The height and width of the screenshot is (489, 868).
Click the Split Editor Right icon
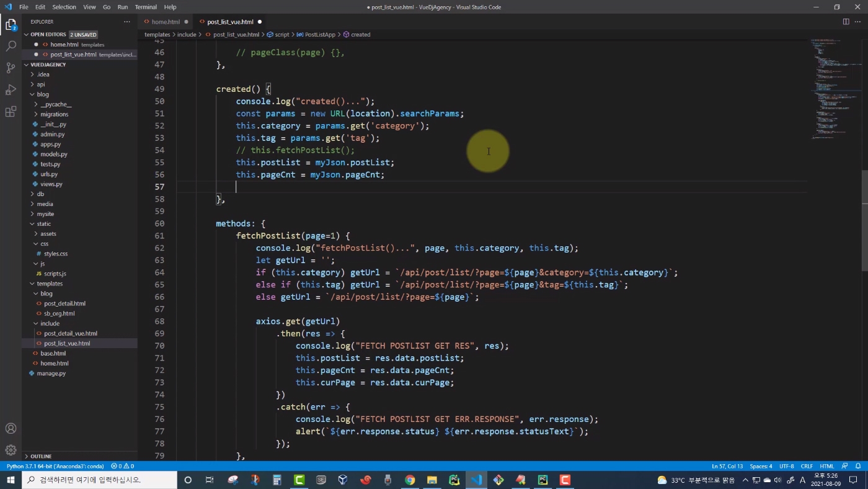(x=846, y=22)
